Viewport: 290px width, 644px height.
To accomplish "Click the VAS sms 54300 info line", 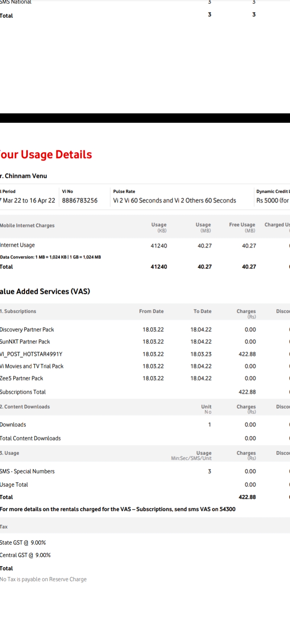I will 118,509.
